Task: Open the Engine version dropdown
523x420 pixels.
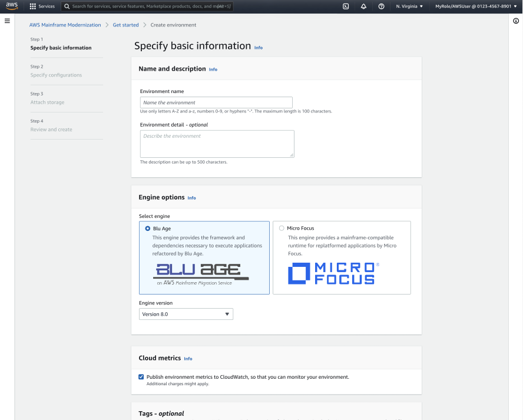Action: [186, 314]
